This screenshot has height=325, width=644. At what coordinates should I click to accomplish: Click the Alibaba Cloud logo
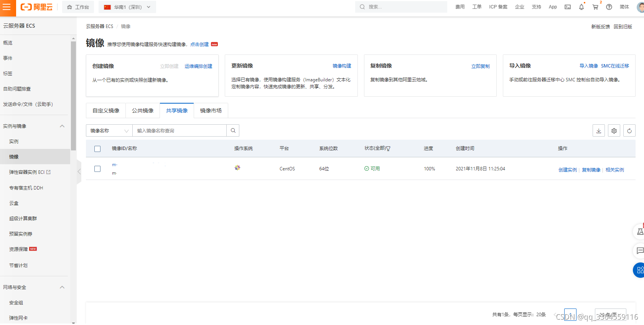tap(36, 7)
